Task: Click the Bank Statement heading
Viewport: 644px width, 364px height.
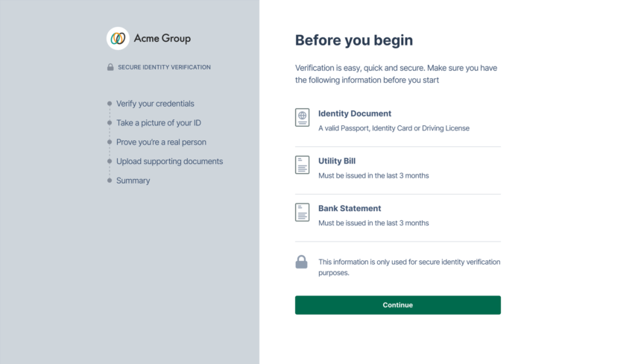Action: pos(350,209)
